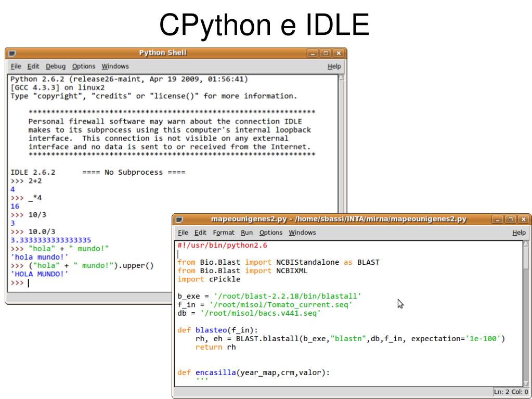This screenshot has height=399, width=532.
Task: Open Help menu in Python Shell window
Action: 334,67
